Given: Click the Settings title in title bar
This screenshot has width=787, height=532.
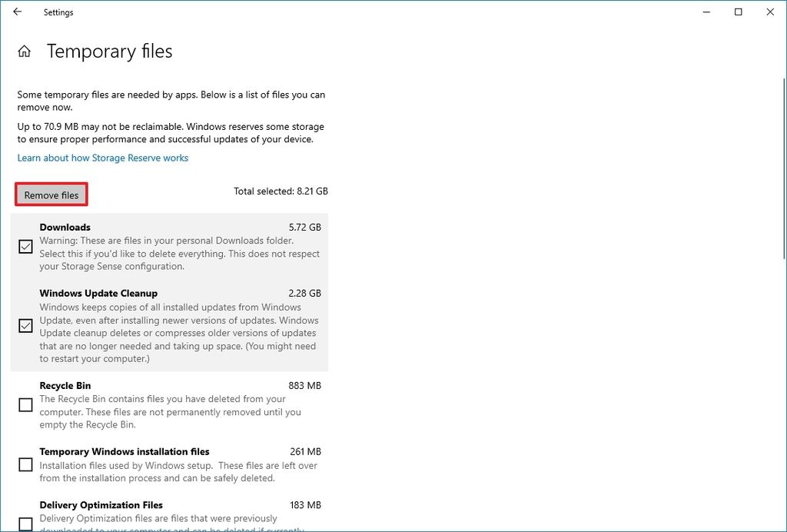Looking at the screenshot, I should click(x=58, y=12).
